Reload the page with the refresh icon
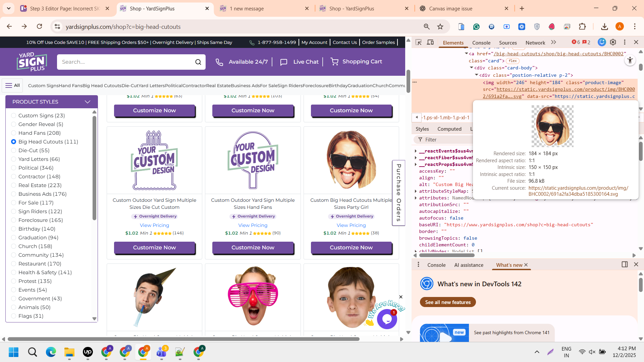The width and height of the screenshot is (644, 362). [x=40, y=26]
